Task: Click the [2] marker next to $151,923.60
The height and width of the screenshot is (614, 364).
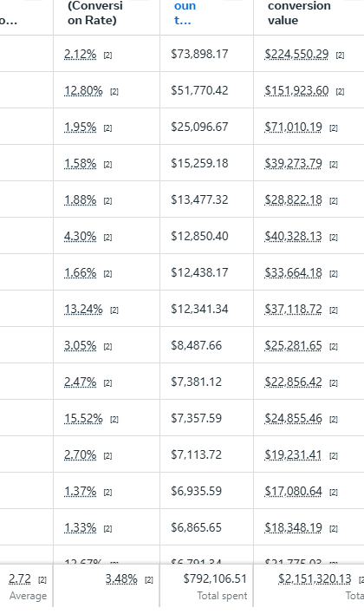Action: (x=340, y=92)
